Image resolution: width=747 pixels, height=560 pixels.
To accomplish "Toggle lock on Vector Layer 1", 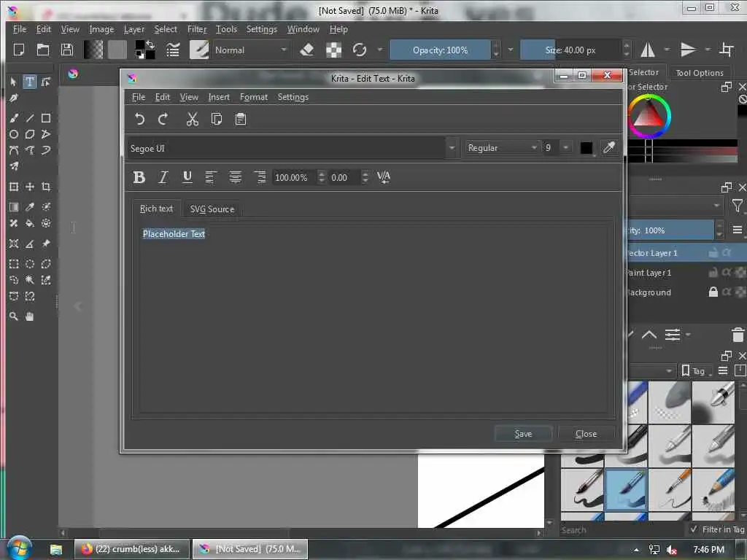I will pos(713,253).
